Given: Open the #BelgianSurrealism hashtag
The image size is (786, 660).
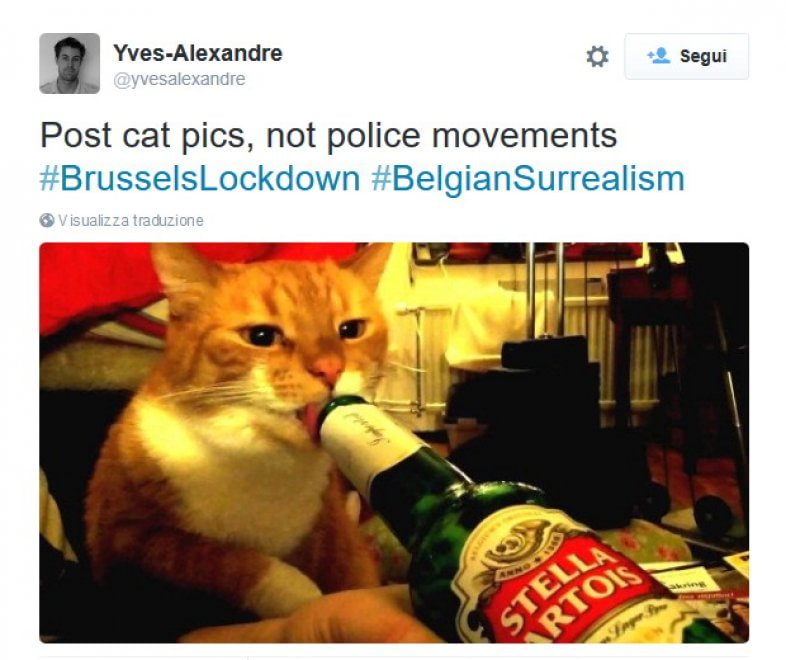Looking at the screenshot, I should point(528,179).
